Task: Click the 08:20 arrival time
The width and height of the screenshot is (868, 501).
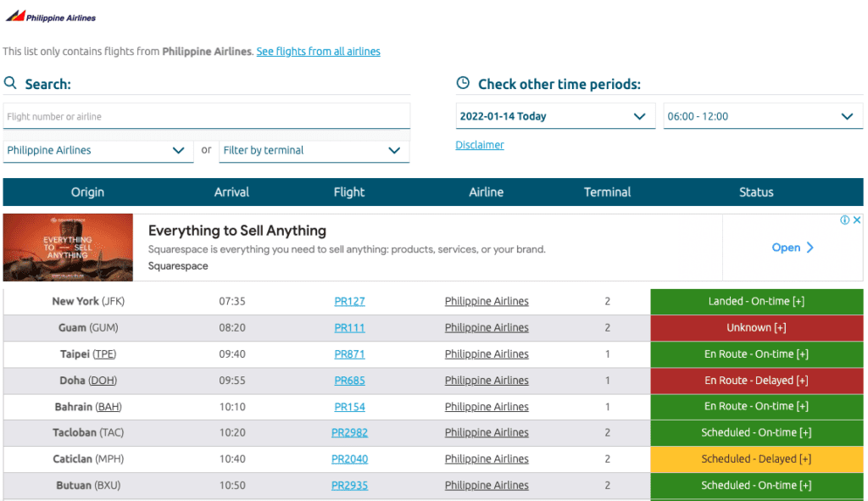Action: point(232,328)
